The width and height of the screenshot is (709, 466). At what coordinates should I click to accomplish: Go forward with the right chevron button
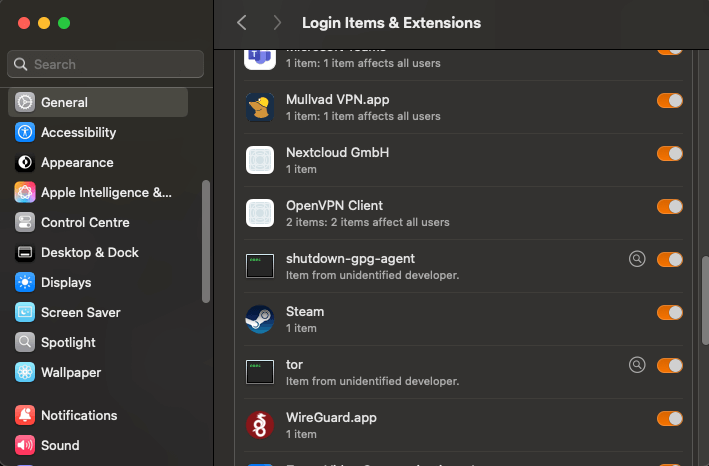tap(277, 23)
